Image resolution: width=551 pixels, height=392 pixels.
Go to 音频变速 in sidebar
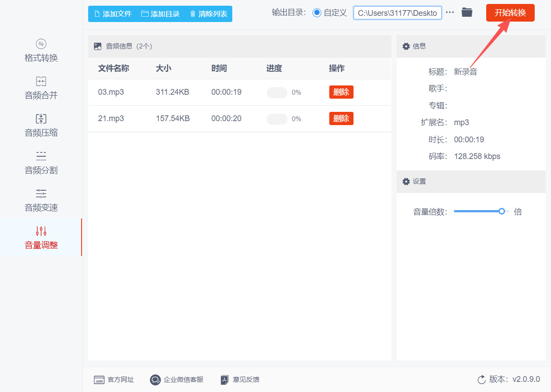(41, 200)
